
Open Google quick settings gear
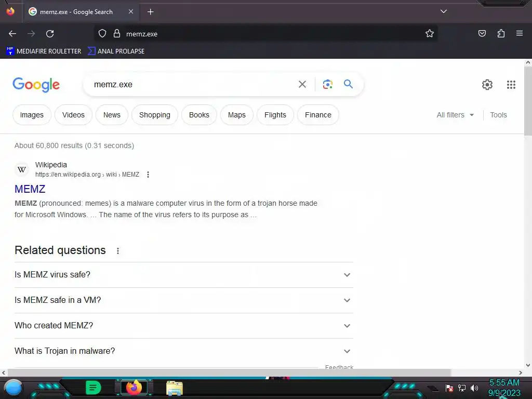(487, 85)
